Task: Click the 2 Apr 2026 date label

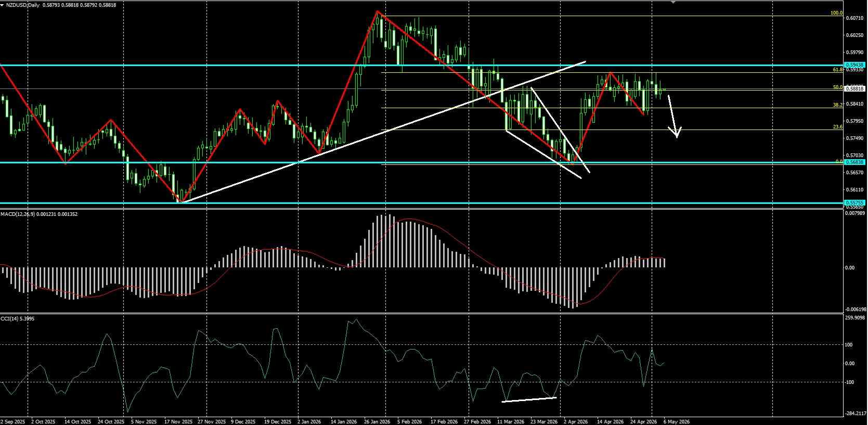Action: [x=576, y=421]
